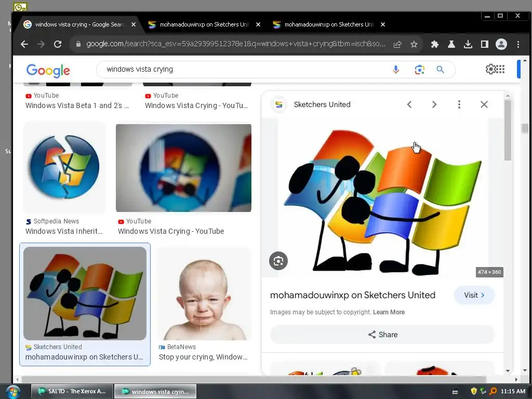Open broken Vista orb Softpedia thumbnail
This screenshot has height=399, width=532.
pyautogui.click(x=64, y=167)
